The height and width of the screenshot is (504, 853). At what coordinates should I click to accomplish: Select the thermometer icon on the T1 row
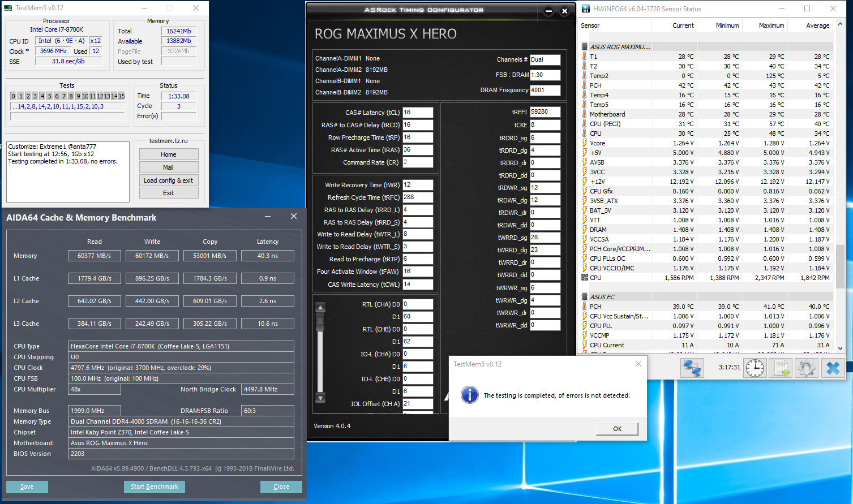585,57
